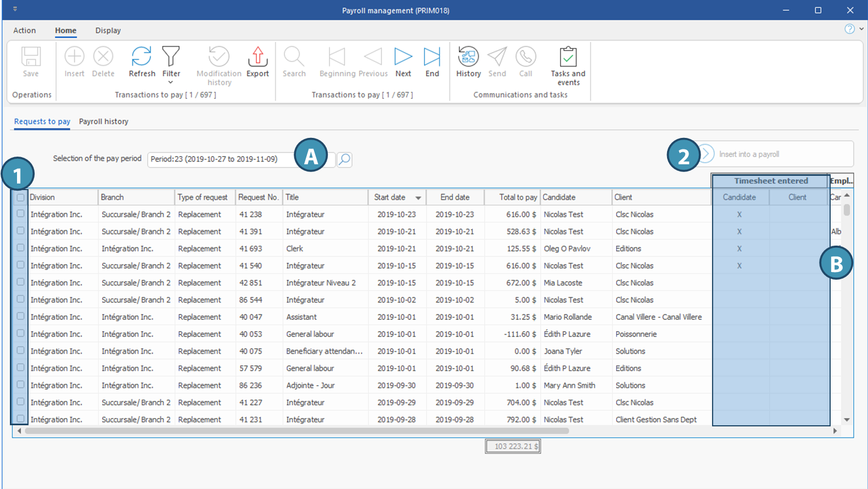868x489 pixels.
Task: Click the Insert into a payroll button
Action: pos(748,154)
